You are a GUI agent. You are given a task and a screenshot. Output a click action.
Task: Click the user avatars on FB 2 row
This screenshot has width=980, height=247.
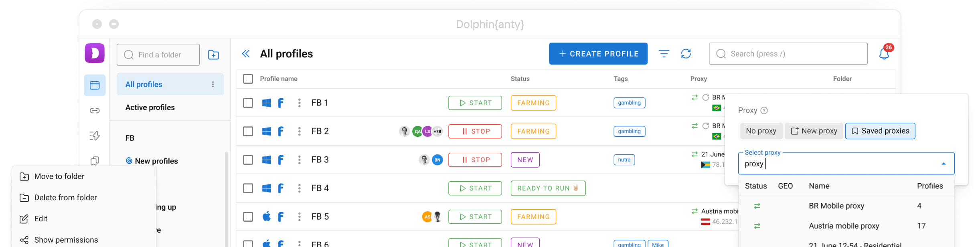tap(421, 131)
